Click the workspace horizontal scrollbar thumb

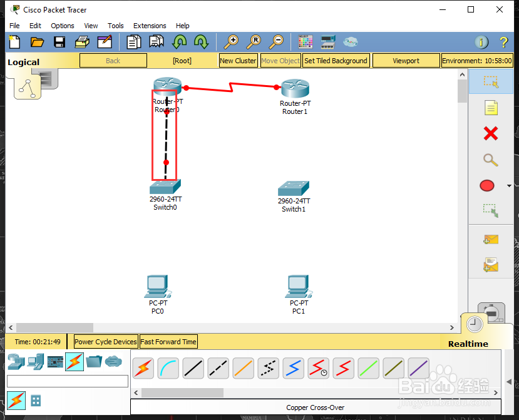click(54, 327)
